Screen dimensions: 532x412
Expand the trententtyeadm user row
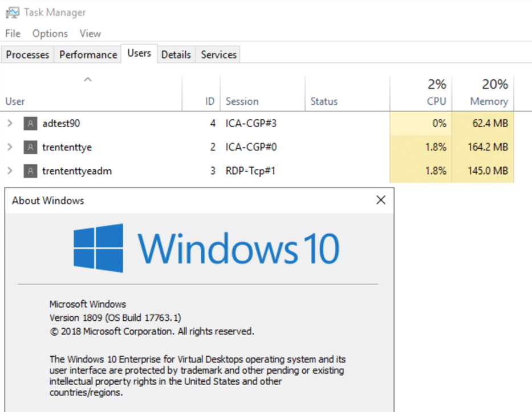(x=10, y=170)
